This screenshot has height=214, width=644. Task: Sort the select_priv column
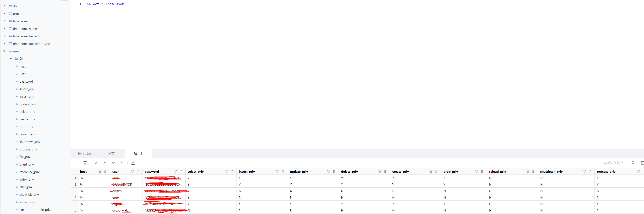232,171
